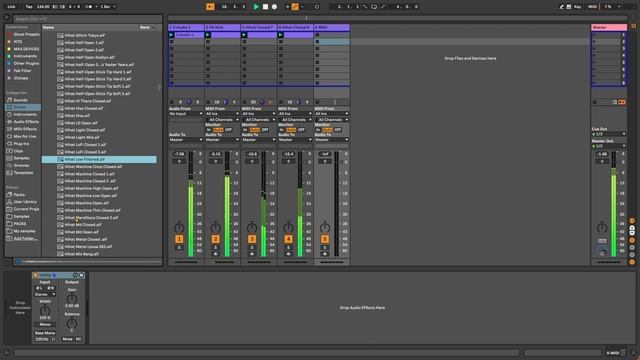
Task: Click the track 1 pan knob
Action: coord(179,228)
